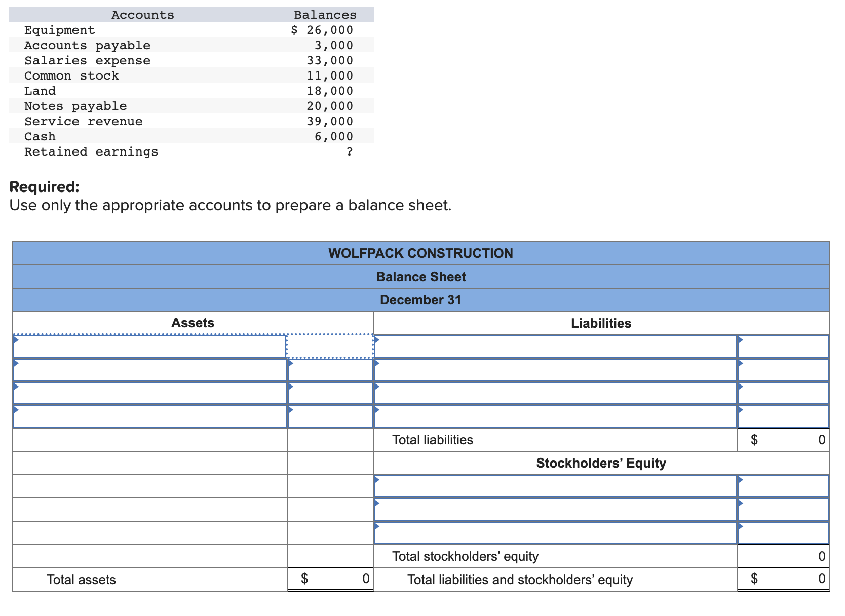Select the third asset amount field
This screenshot has height=616, width=845.
[x=330, y=393]
